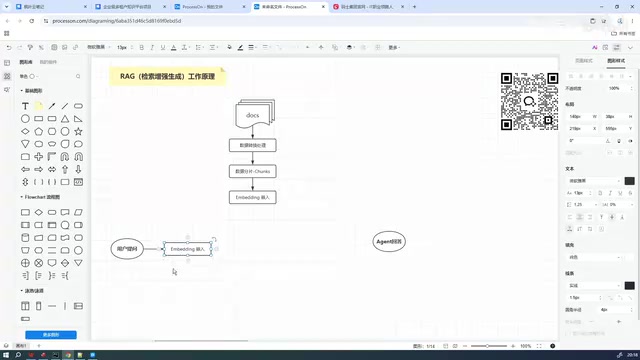Switch to the ProcessOn my files browser tab
Screen dimensions: 640x360
pyautogui.click(x=208, y=7)
